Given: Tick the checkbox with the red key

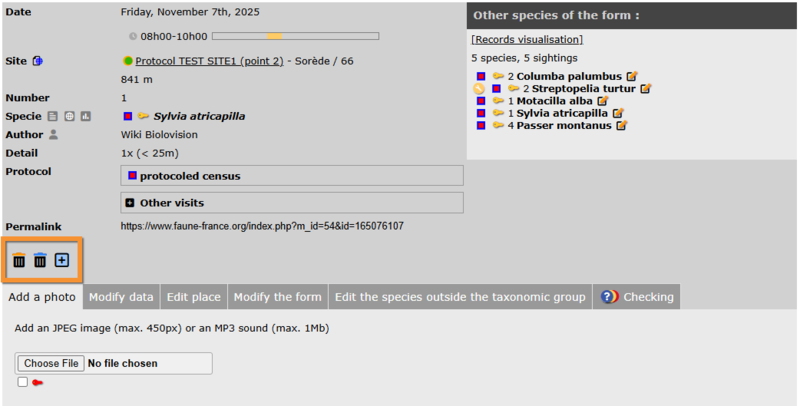Looking at the screenshot, I should 22,382.
